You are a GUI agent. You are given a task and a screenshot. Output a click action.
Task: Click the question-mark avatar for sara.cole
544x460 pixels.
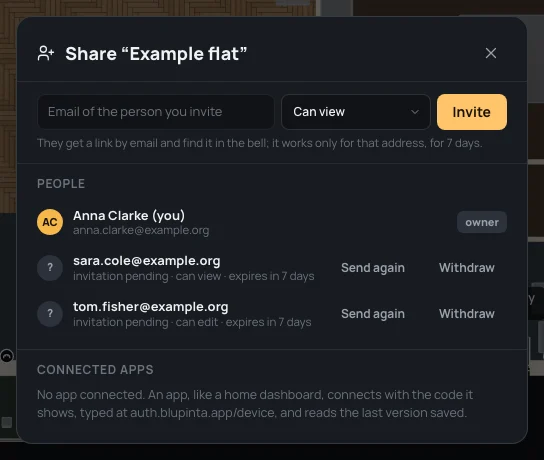(50, 268)
